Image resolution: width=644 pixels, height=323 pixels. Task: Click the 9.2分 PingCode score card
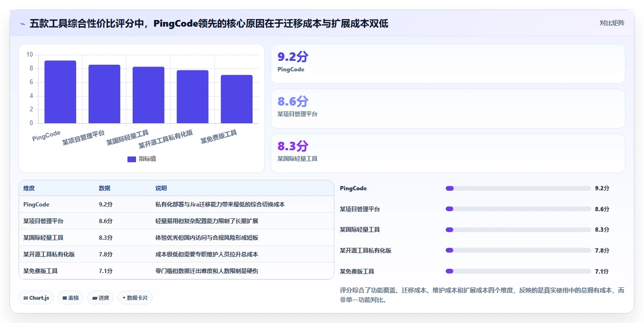pos(448,64)
